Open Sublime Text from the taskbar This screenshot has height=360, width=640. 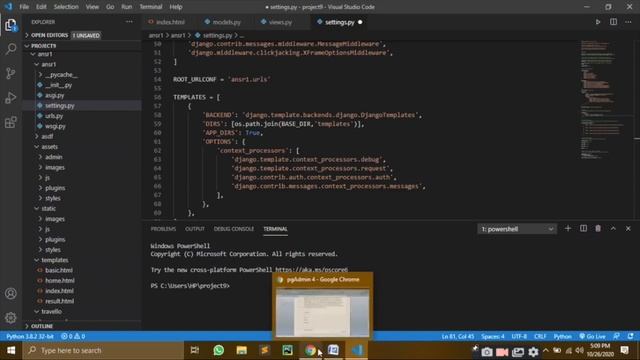coord(264,350)
